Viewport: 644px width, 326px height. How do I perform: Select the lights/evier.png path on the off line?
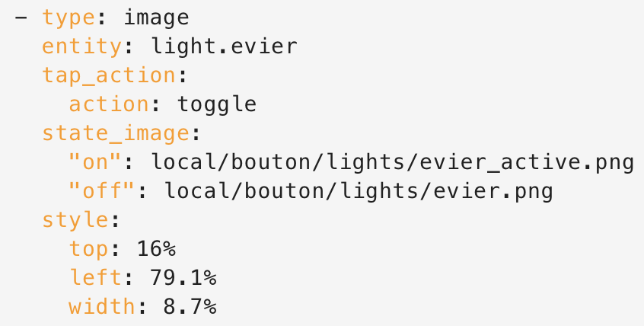click(359, 191)
